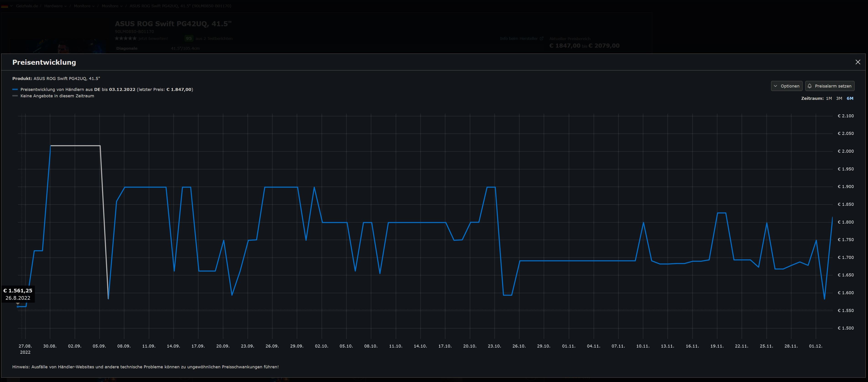Click the ASUS ROG Swift PG42UQ page heading
Viewport: 868px width, 382px height.
[x=173, y=24]
